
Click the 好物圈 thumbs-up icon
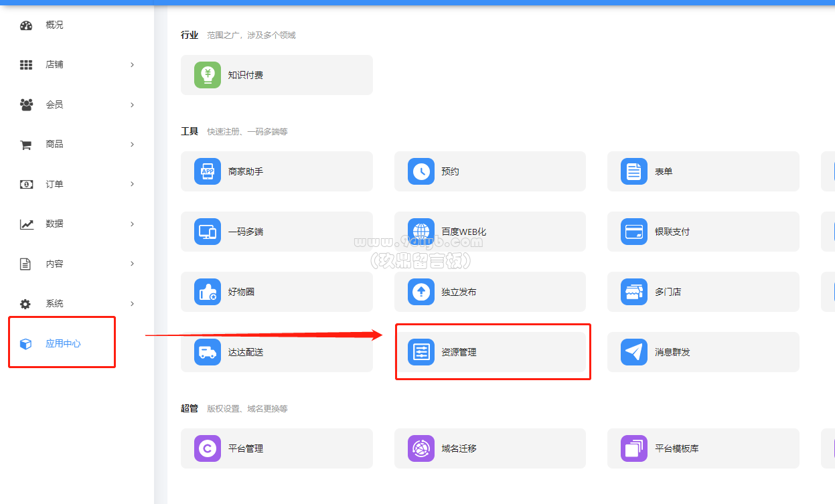(208, 292)
